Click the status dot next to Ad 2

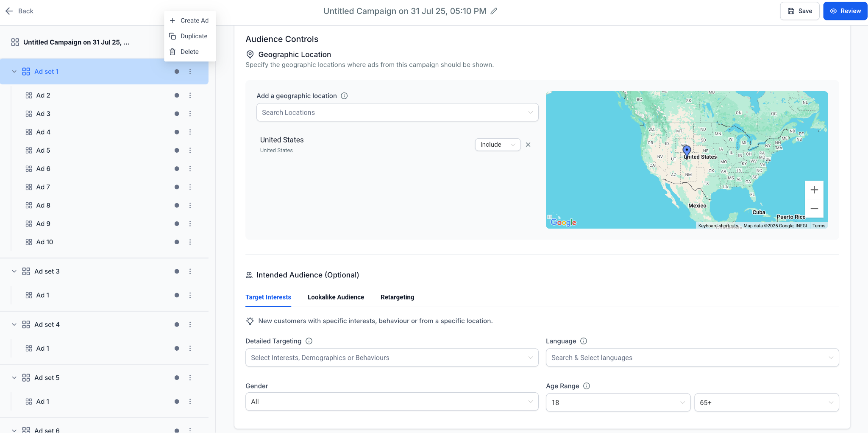tap(176, 95)
